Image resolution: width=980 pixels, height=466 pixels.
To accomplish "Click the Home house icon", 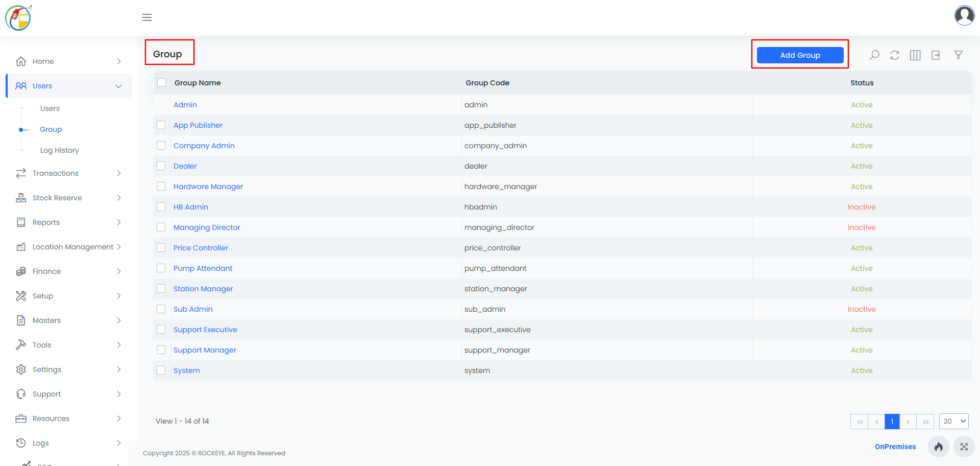I will [x=21, y=61].
